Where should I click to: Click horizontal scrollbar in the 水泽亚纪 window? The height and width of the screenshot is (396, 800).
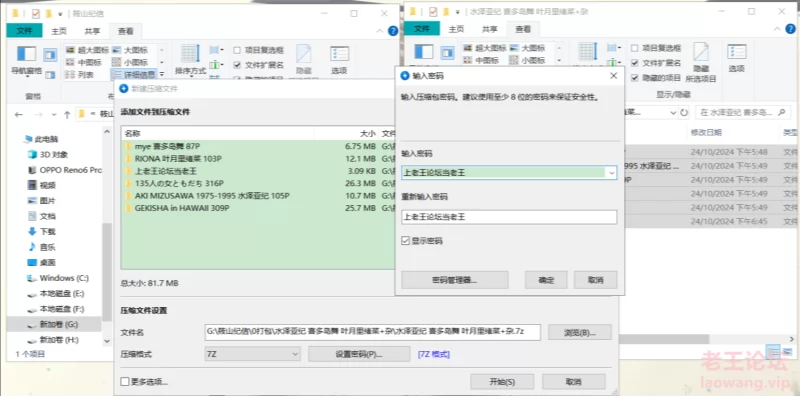coord(663,339)
